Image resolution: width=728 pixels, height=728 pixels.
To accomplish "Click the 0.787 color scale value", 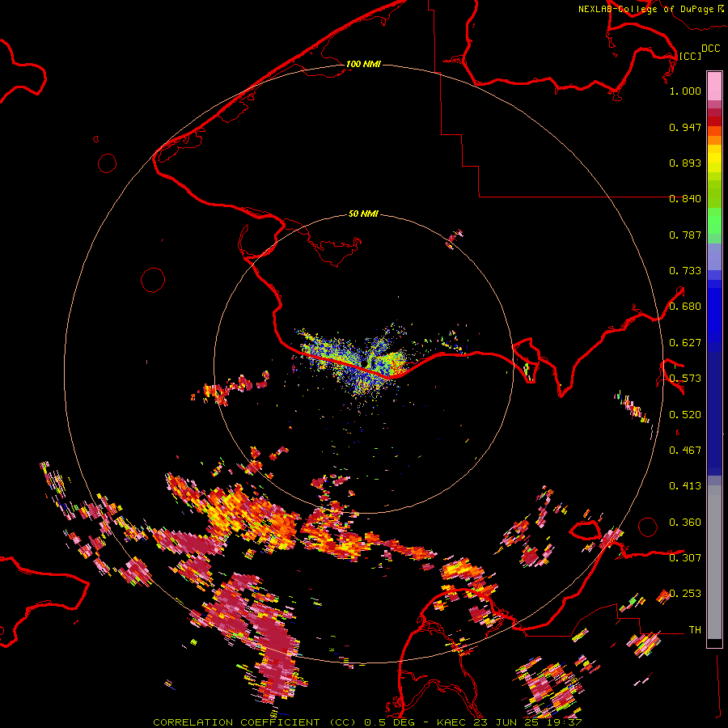I will click(x=685, y=235).
